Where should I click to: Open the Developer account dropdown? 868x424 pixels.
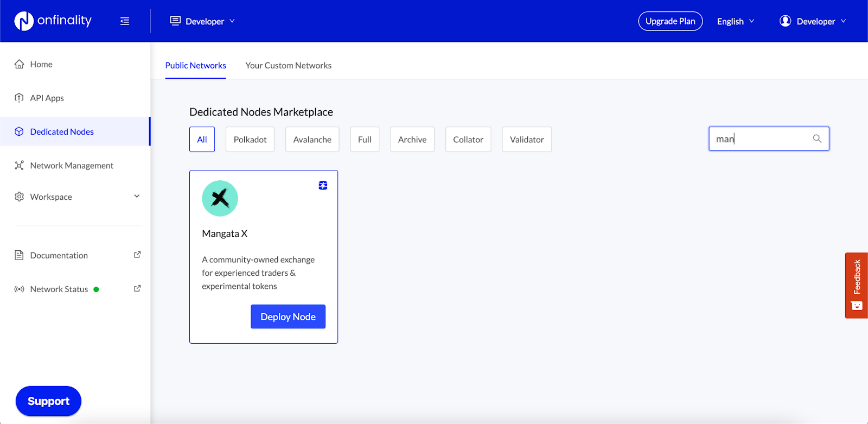pos(813,21)
